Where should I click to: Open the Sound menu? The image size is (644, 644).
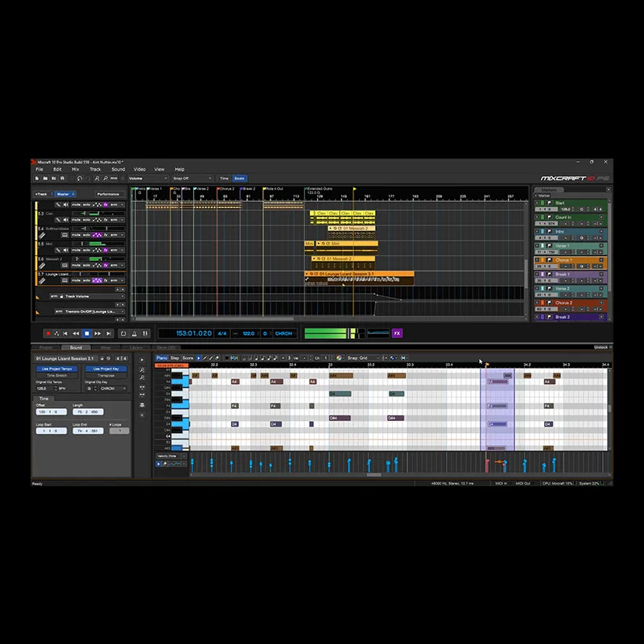(x=118, y=169)
